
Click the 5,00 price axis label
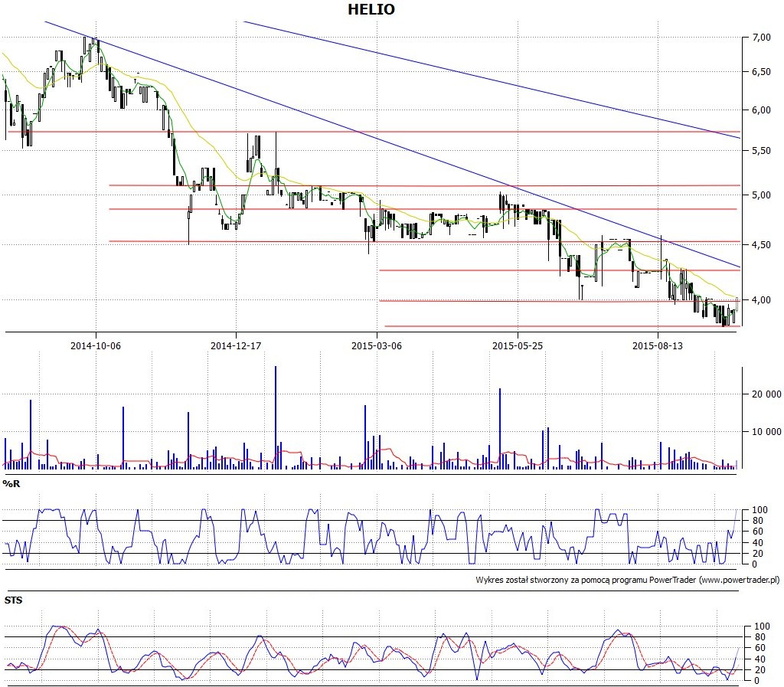pos(762,195)
